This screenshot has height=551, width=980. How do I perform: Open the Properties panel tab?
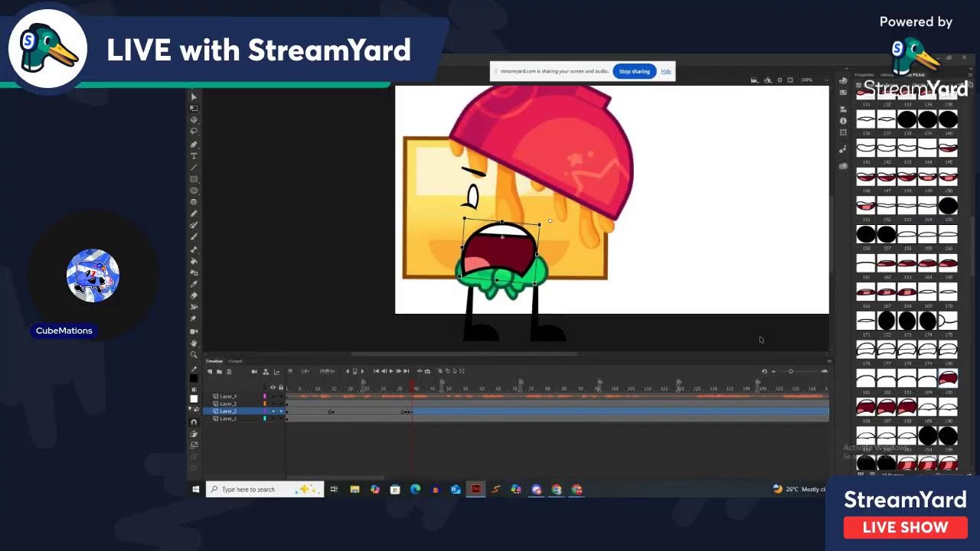[864, 75]
